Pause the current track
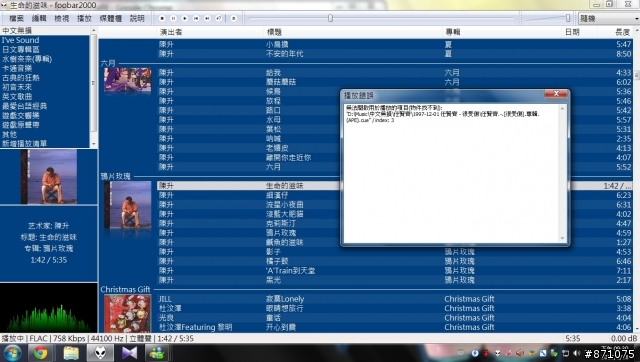This screenshot has height=362, width=640. [x=173, y=18]
